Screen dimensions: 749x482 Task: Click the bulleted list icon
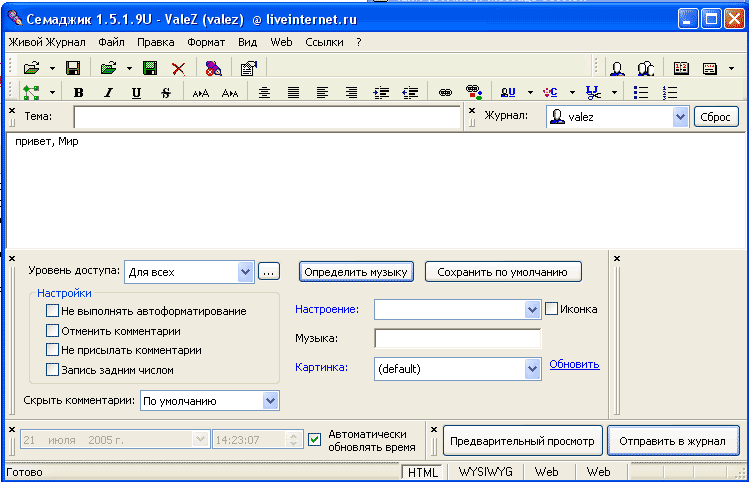(x=641, y=92)
